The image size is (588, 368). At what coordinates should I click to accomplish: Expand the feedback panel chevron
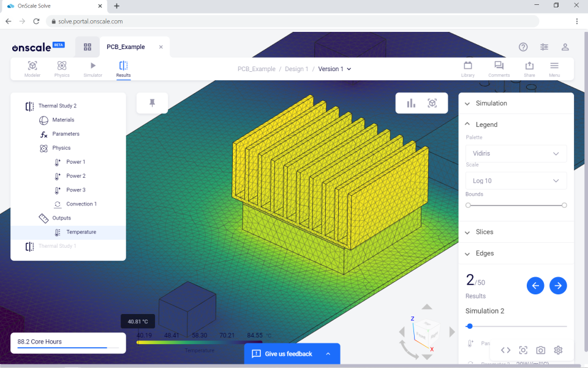tap(328, 354)
